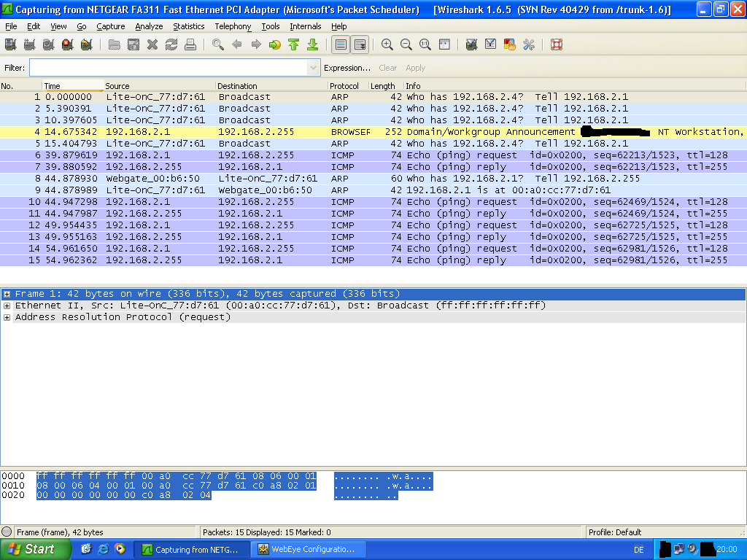Open capture options toolbar icon

coord(29,44)
